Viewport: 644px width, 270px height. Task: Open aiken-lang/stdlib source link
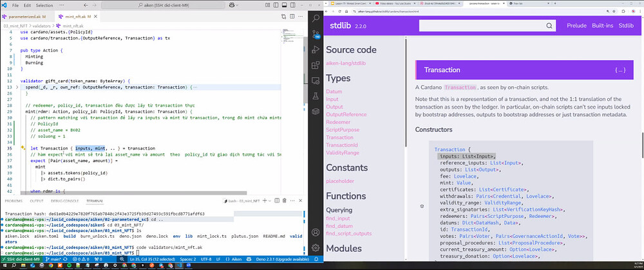coord(346,63)
